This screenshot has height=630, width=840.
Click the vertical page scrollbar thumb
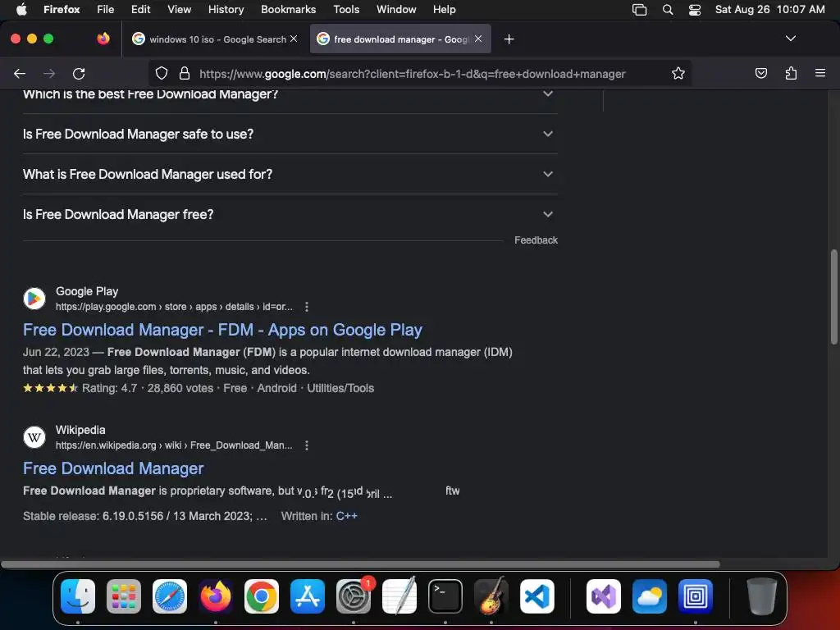834,297
